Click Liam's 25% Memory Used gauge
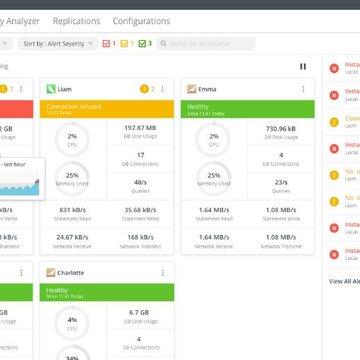Image resolution: width=360 pixels, height=360 pixels. 72,179
